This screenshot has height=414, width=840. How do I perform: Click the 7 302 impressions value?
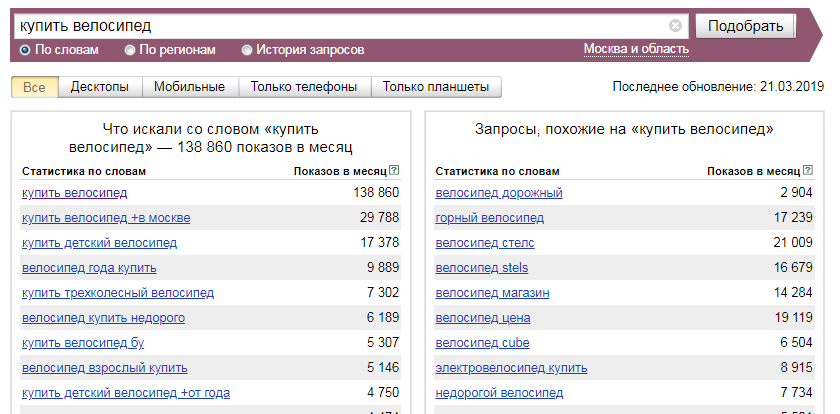tap(383, 292)
